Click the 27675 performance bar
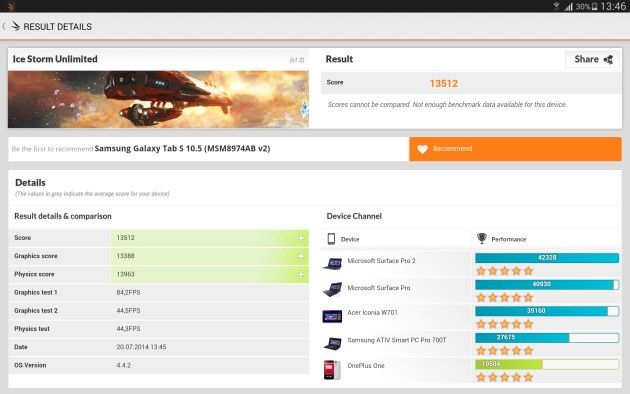Image resolution: width=630 pixels, height=394 pixels. click(x=547, y=338)
